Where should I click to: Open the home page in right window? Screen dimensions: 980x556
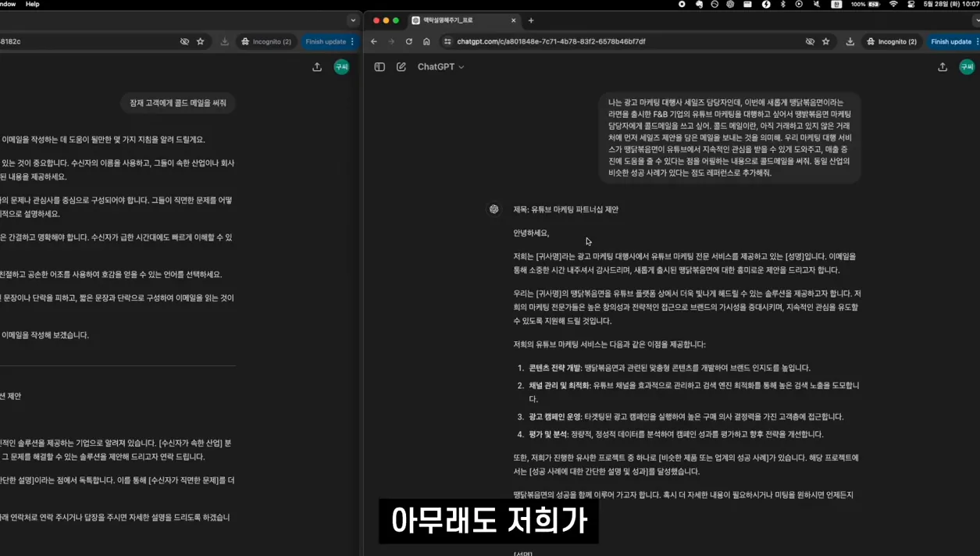coord(426,41)
